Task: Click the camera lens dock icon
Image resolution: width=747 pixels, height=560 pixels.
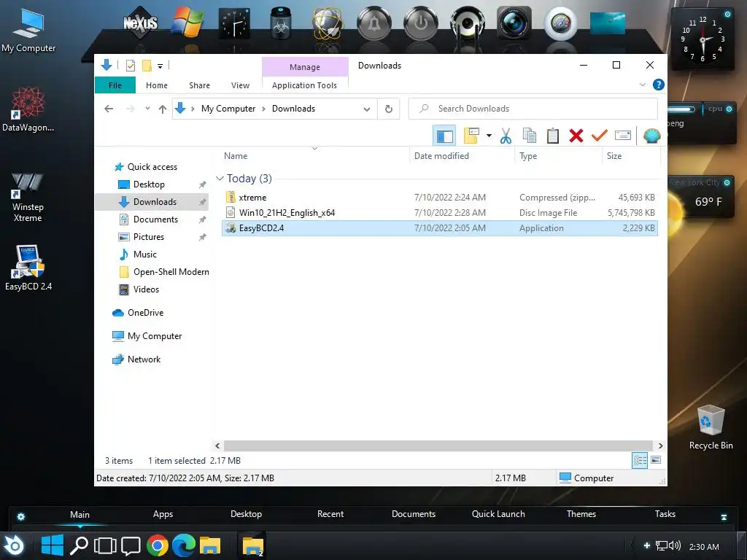Action: tap(514, 23)
